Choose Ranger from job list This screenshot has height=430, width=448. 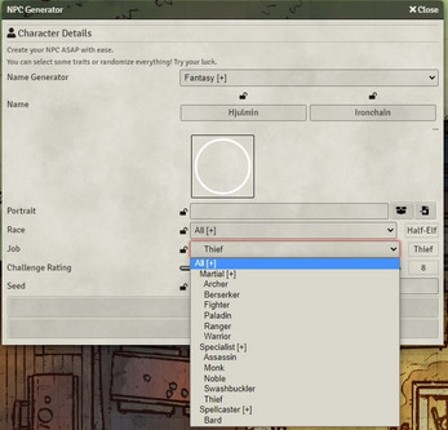pos(295,326)
